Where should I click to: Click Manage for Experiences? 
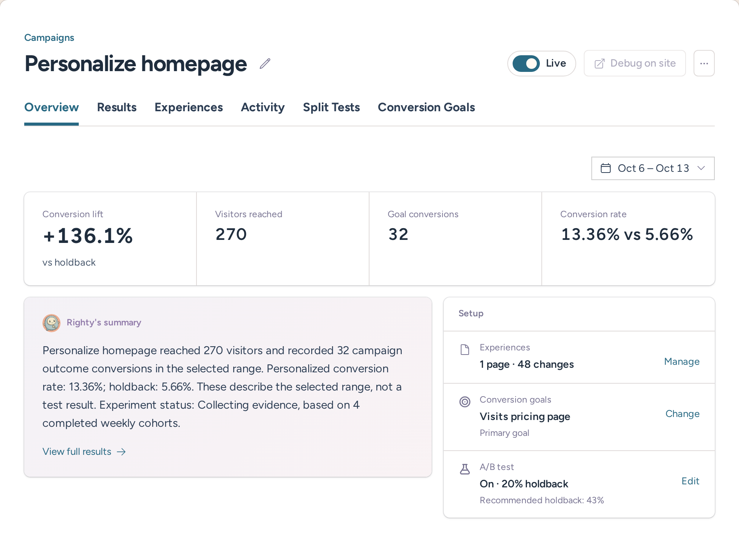pyautogui.click(x=682, y=362)
